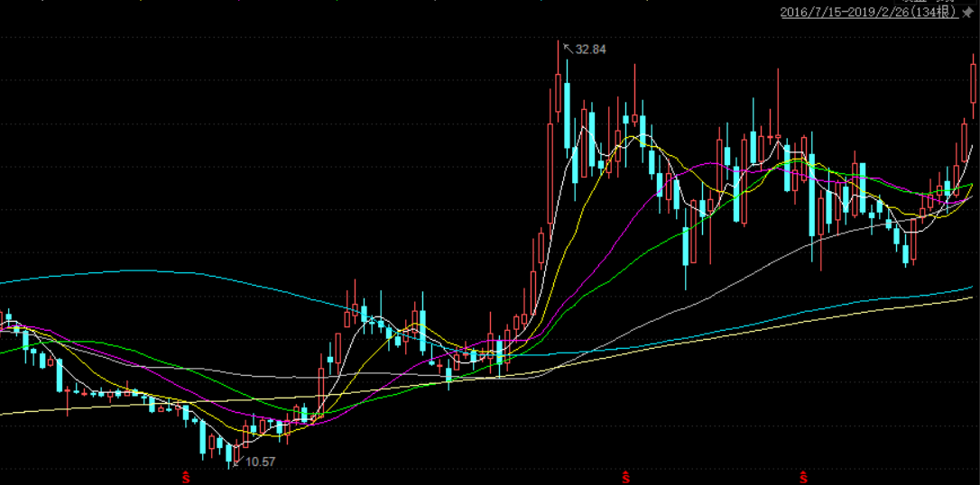Select the cyan long-term moving average line
980x485 pixels.
135,270
